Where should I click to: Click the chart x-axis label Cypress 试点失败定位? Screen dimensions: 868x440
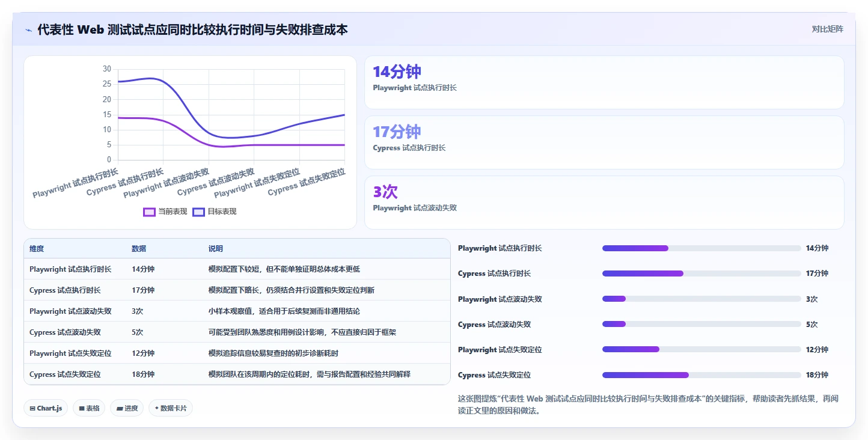[307, 182]
